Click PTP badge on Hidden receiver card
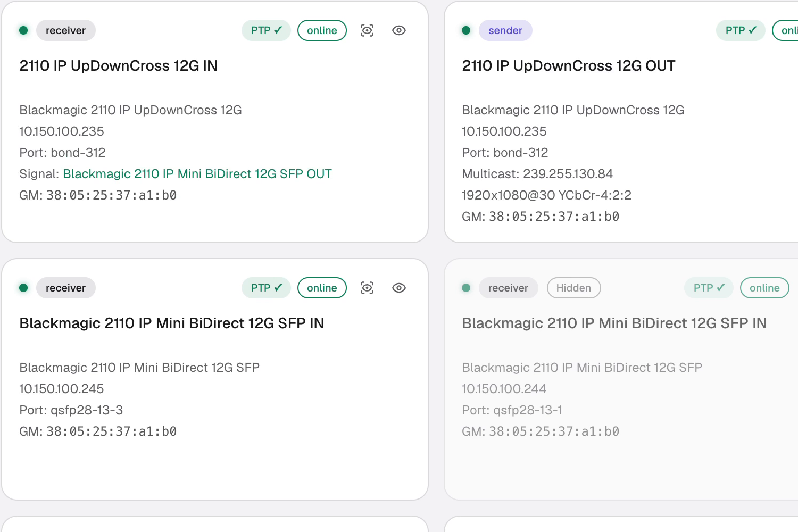The height and width of the screenshot is (532, 798). [x=709, y=288]
